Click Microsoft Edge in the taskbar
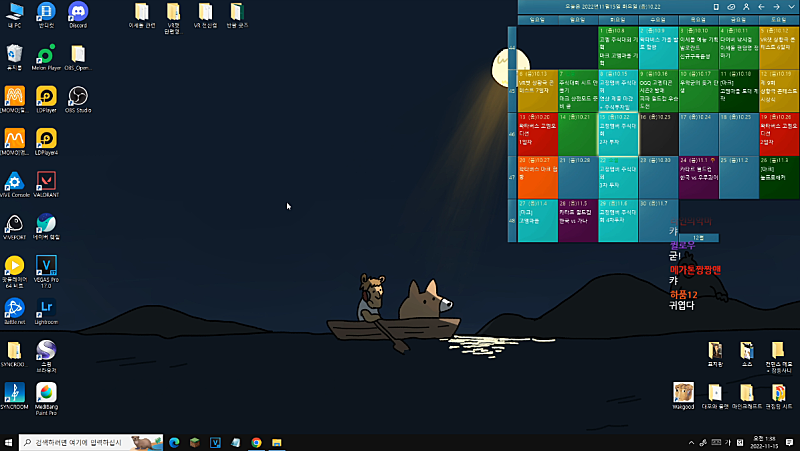 tap(173, 442)
